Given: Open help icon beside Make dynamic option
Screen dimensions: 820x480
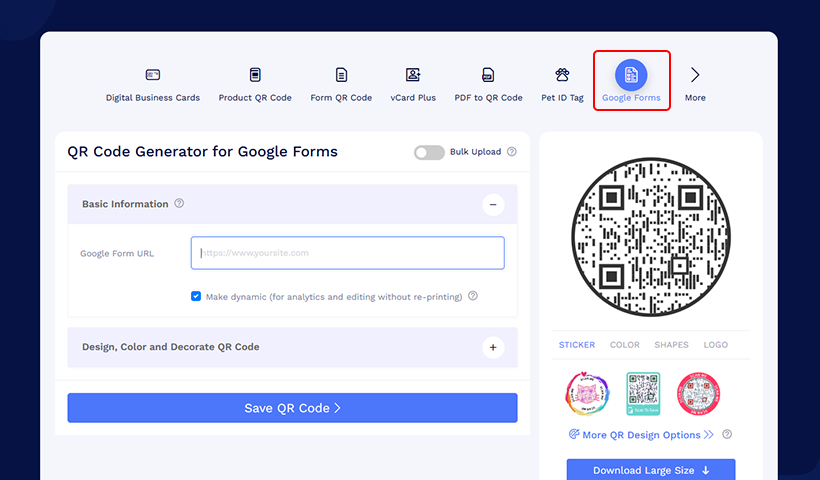Looking at the screenshot, I should tap(473, 296).
